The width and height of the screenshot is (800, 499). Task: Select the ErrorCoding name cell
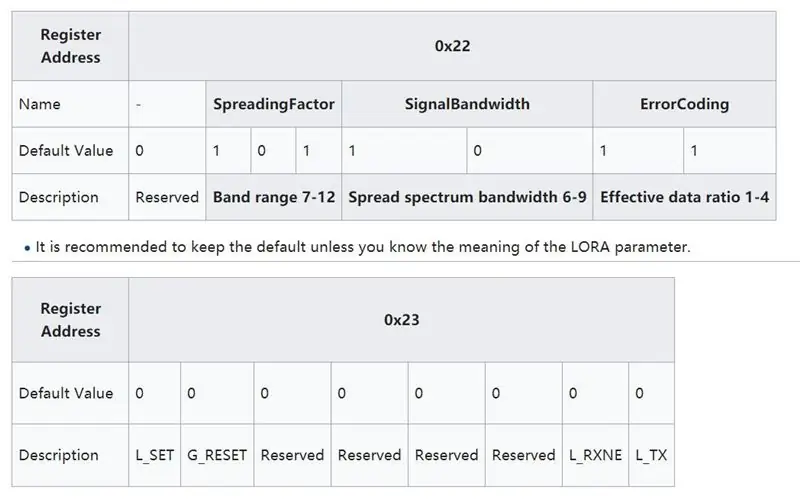coord(684,104)
